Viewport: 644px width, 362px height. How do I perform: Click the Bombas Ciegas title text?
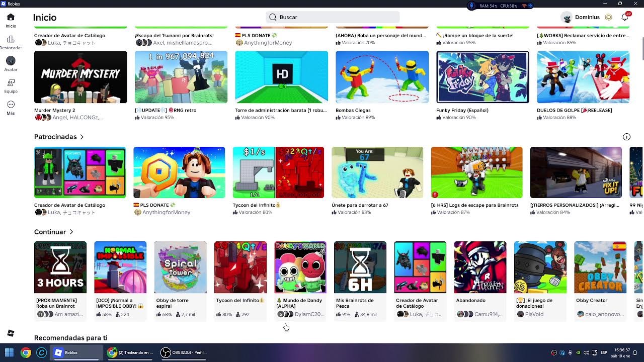point(353,110)
